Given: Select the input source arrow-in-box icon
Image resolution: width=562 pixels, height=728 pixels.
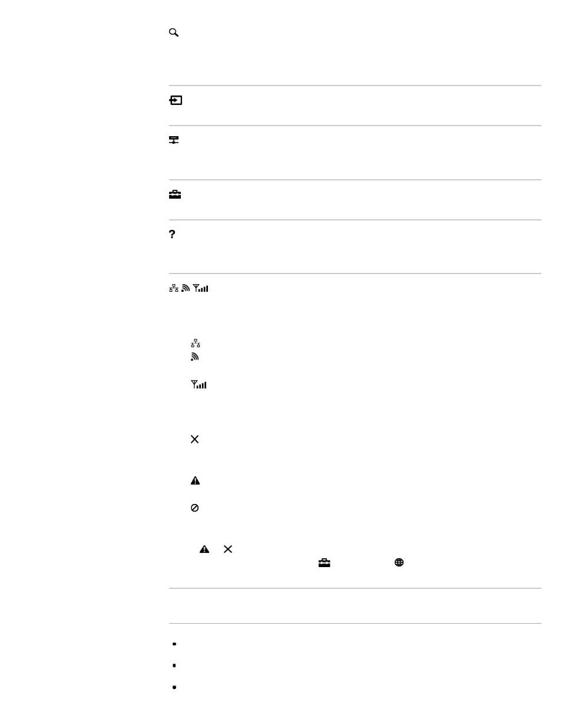Looking at the screenshot, I should click(176, 100).
